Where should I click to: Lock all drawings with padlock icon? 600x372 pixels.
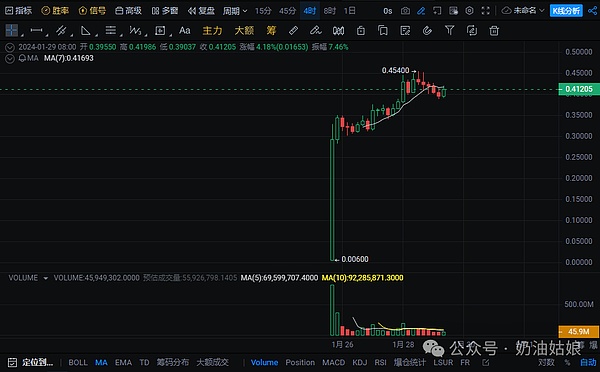tap(360, 30)
